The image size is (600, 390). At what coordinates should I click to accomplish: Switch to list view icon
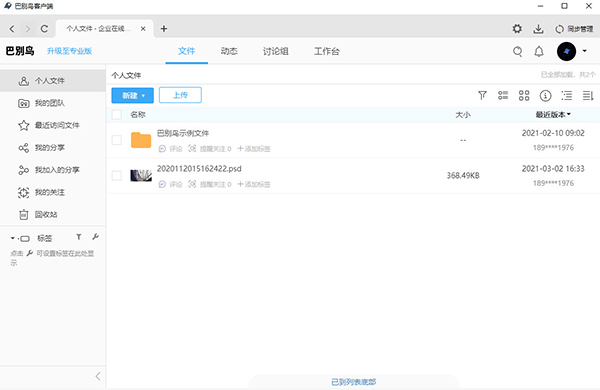coord(503,95)
